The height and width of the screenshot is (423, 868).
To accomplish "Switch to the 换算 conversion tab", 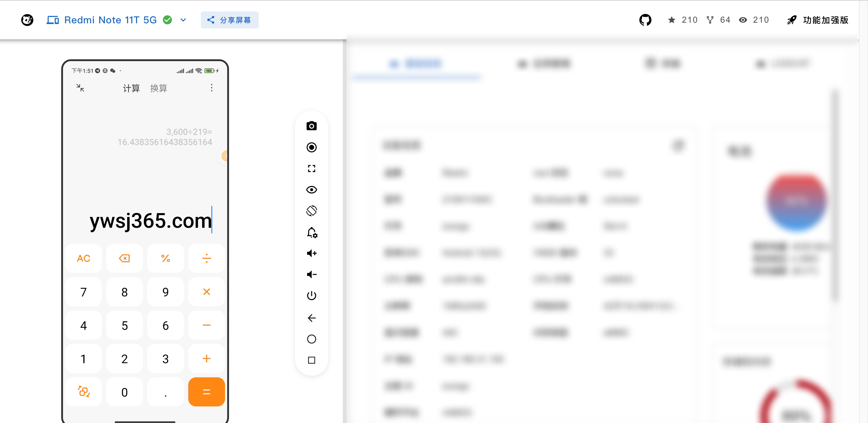I will point(158,88).
